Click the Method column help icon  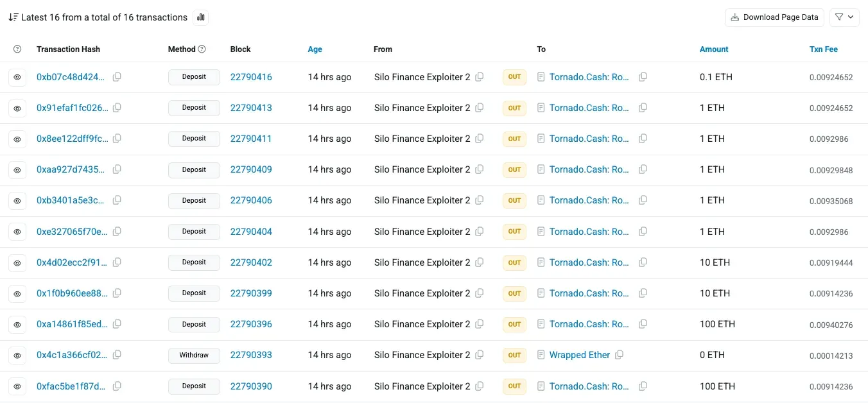coord(202,49)
